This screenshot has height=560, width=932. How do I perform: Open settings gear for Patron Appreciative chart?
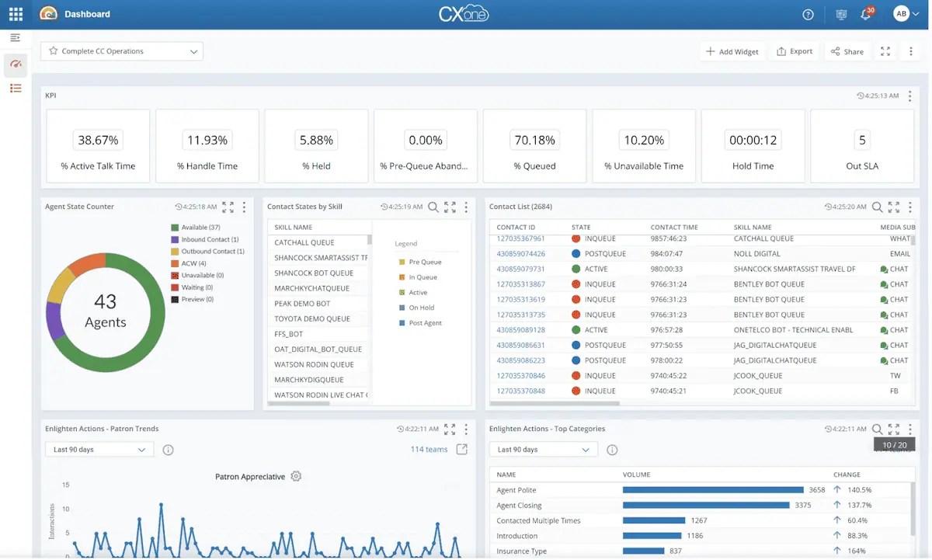[x=296, y=476]
